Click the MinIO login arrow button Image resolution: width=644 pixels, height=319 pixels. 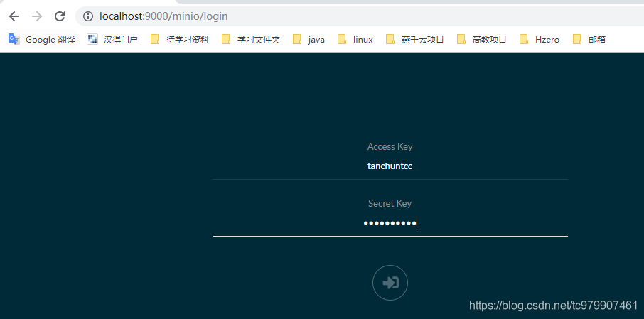point(390,283)
